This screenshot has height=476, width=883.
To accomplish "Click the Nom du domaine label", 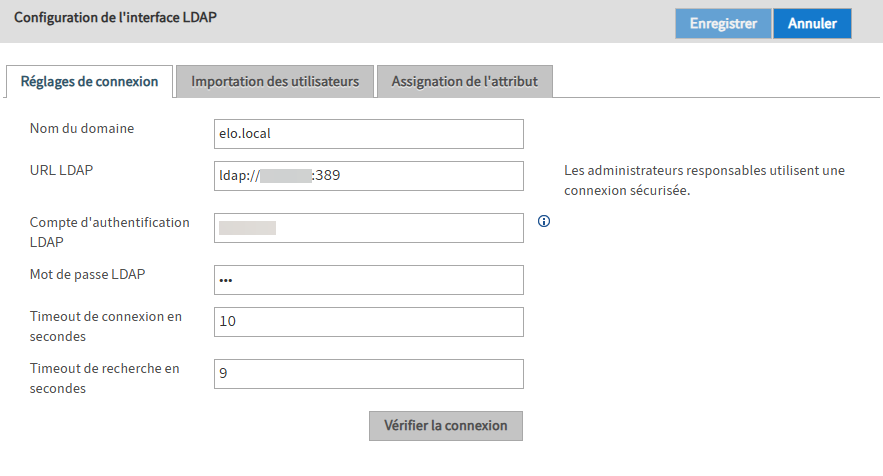I will 82,128.
